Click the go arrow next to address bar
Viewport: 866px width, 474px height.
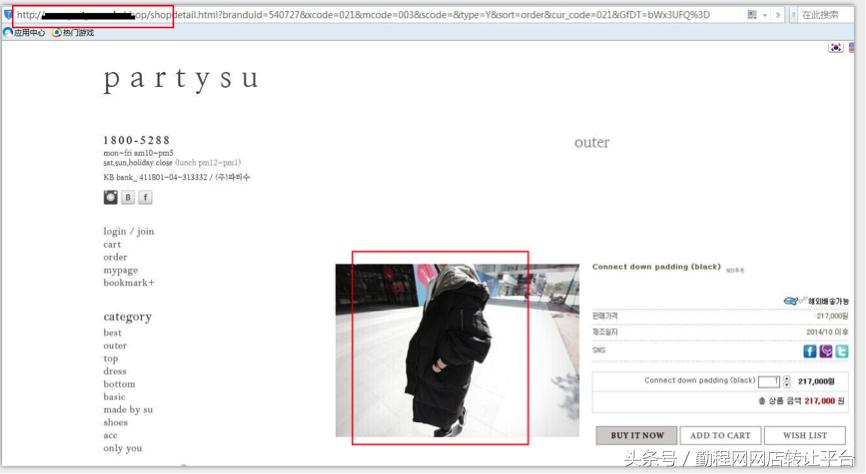pyautogui.click(x=778, y=15)
